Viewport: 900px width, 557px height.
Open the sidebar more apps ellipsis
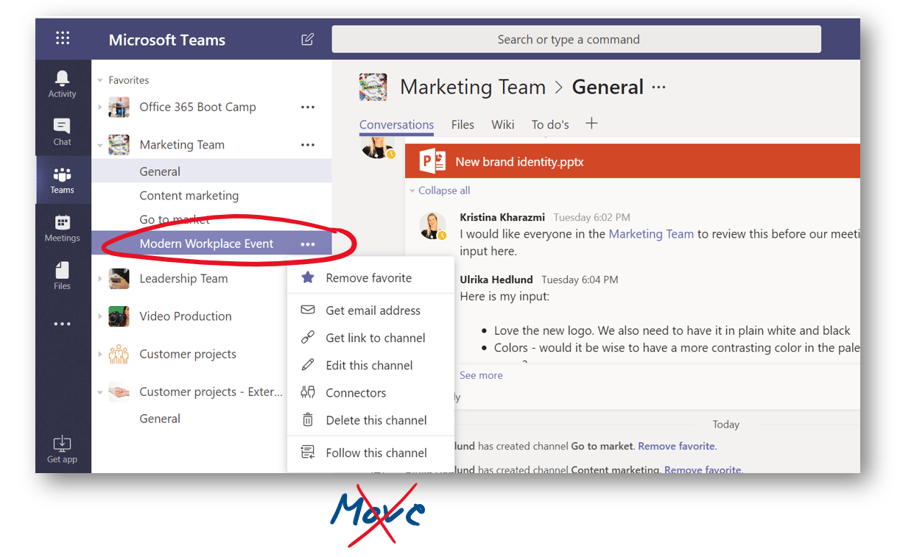click(62, 324)
